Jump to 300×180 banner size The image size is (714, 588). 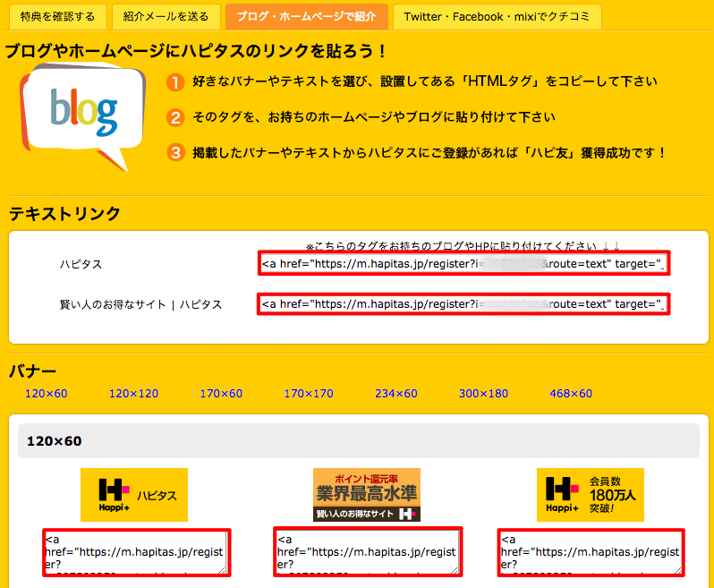pyautogui.click(x=483, y=394)
